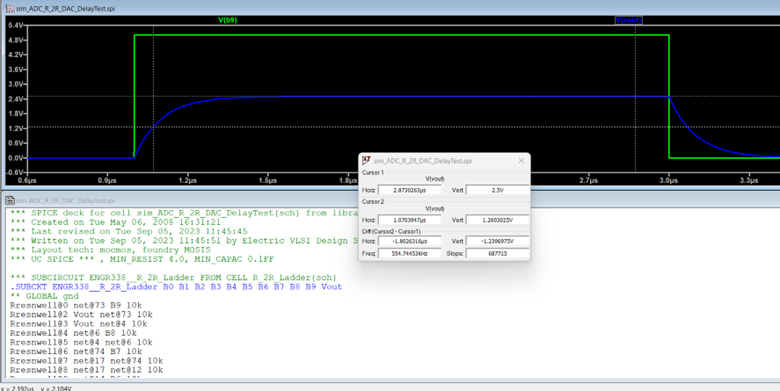This screenshot has height=391, width=780.
Task: Click the 'Rresnwell@4 net@6 B8 10k' line
Action: [x=73, y=333]
